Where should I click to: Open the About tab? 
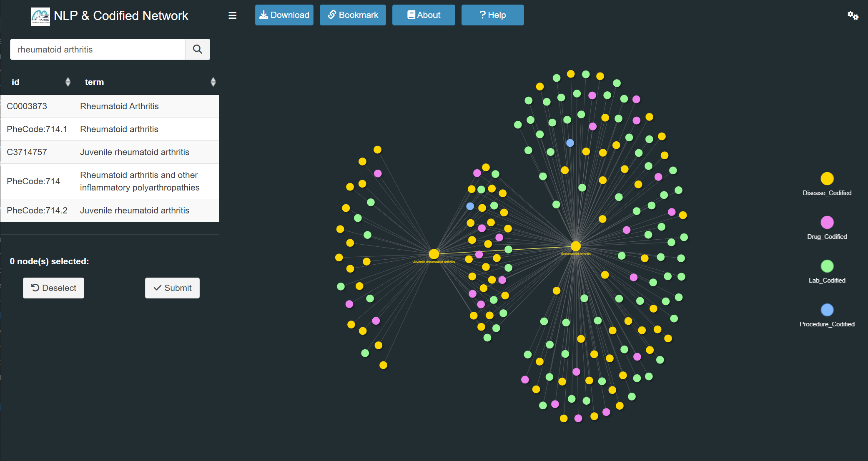pyautogui.click(x=424, y=15)
